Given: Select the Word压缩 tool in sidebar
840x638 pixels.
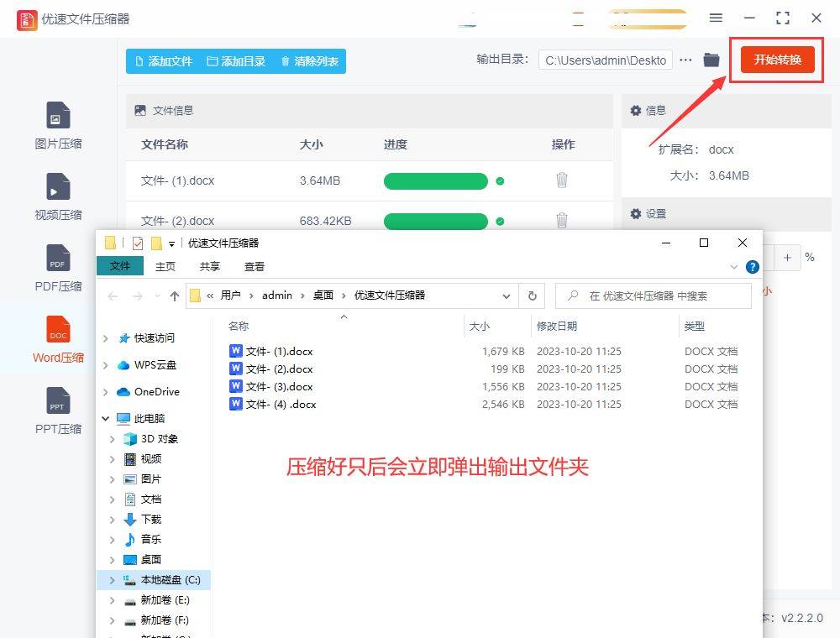Looking at the screenshot, I should tap(58, 339).
